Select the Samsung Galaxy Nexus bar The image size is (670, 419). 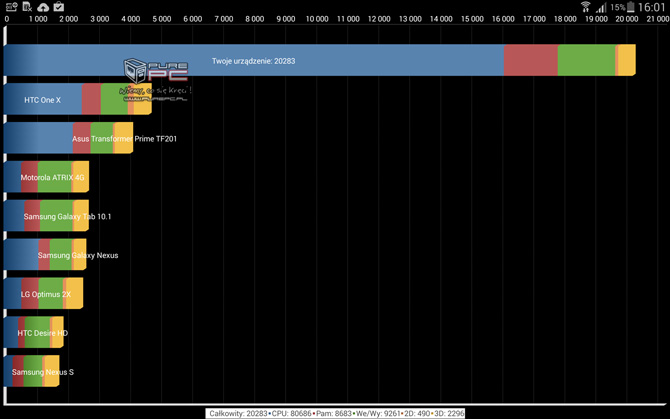(45, 255)
